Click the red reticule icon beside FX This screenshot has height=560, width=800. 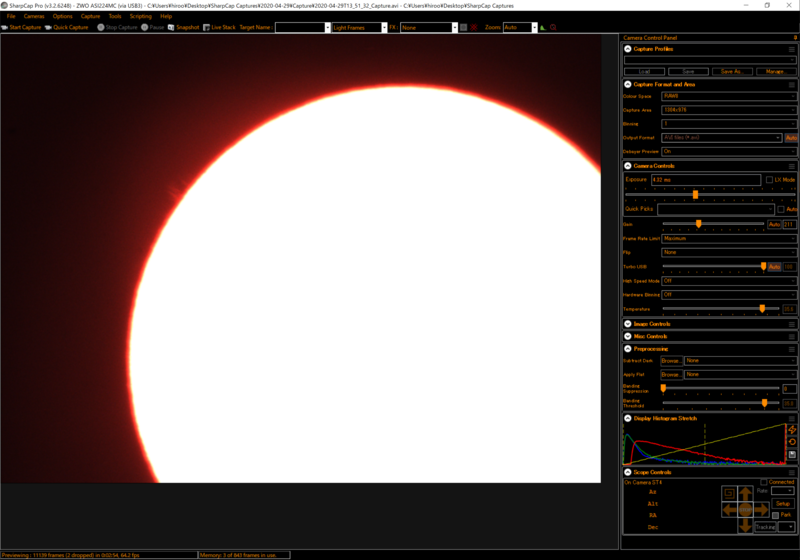coord(474,28)
